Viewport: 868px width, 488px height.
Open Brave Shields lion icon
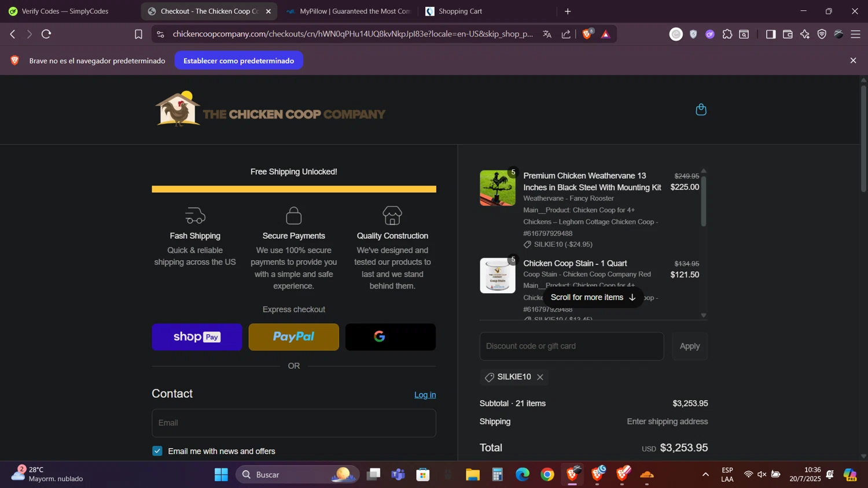pyautogui.click(x=587, y=34)
